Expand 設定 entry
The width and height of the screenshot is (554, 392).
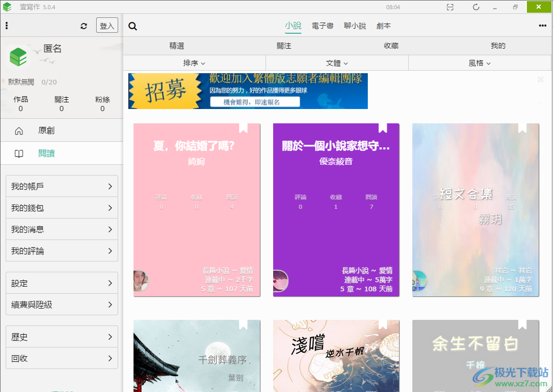coord(62,283)
